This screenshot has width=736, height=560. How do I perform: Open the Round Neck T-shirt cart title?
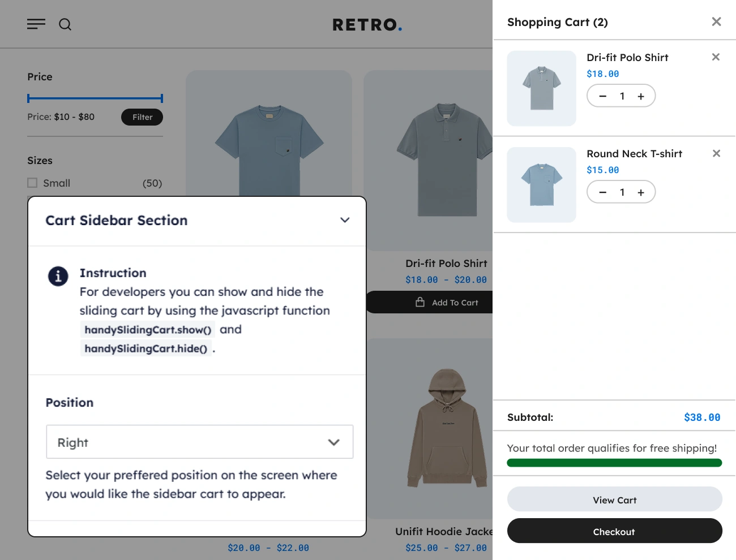634,154
